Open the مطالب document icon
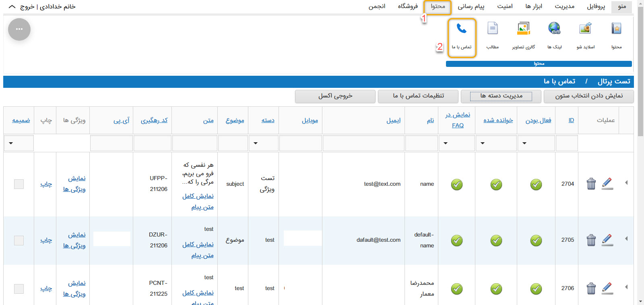The image size is (644, 305). click(492, 29)
